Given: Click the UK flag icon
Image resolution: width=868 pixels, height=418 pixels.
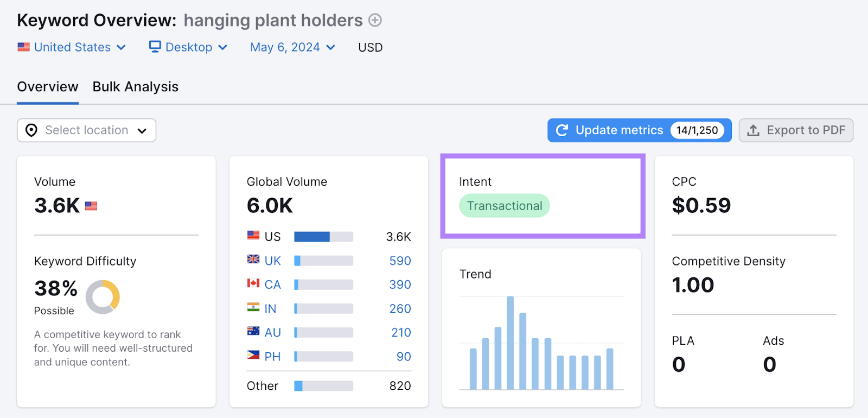Looking at the screenshot, I should point(253,261).
